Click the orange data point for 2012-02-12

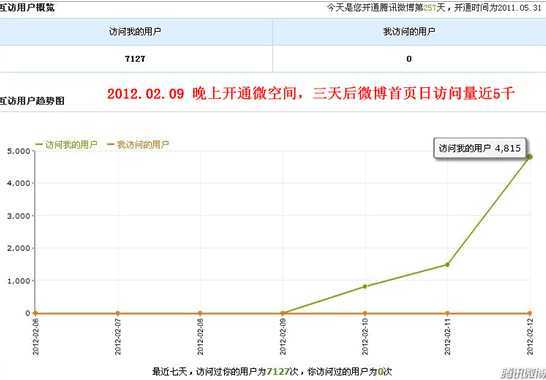[x=530, y=313]
